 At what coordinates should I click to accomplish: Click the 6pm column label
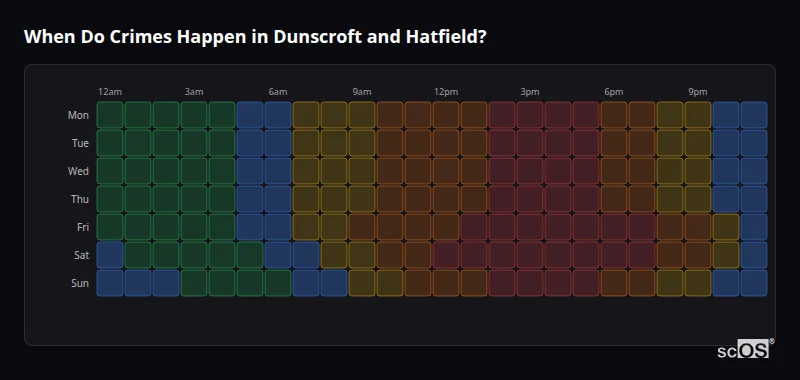click(614, 92)
